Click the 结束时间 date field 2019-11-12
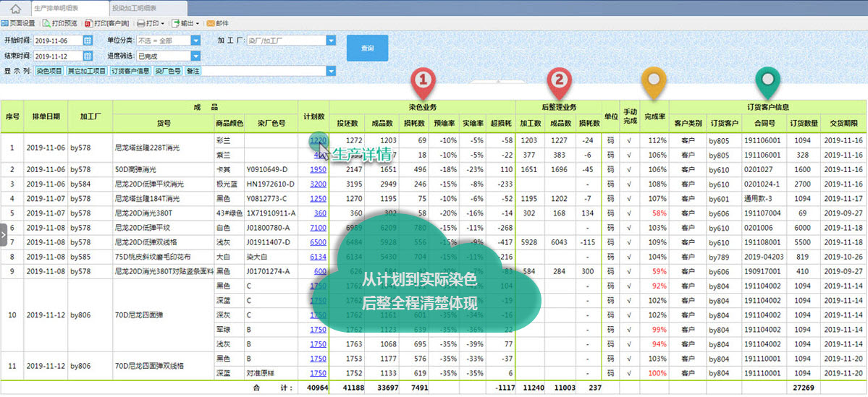The image size is (868, 397). (58, 56)
